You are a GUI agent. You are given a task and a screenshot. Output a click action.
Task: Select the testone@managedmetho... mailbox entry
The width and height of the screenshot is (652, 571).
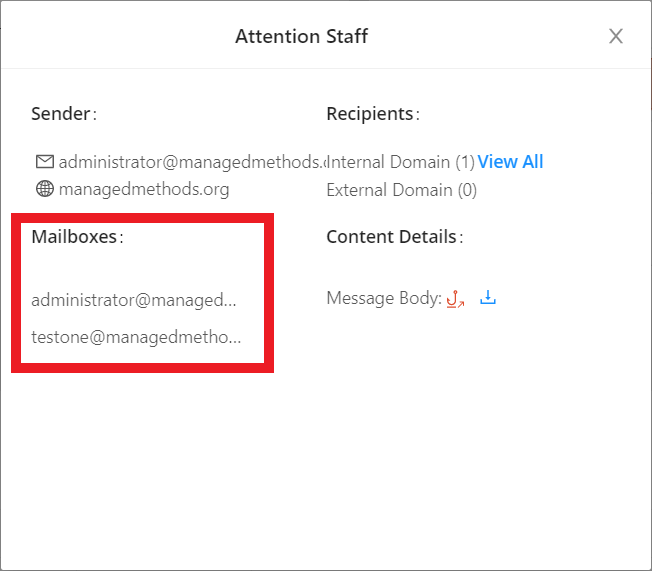(x=136, y=337)
